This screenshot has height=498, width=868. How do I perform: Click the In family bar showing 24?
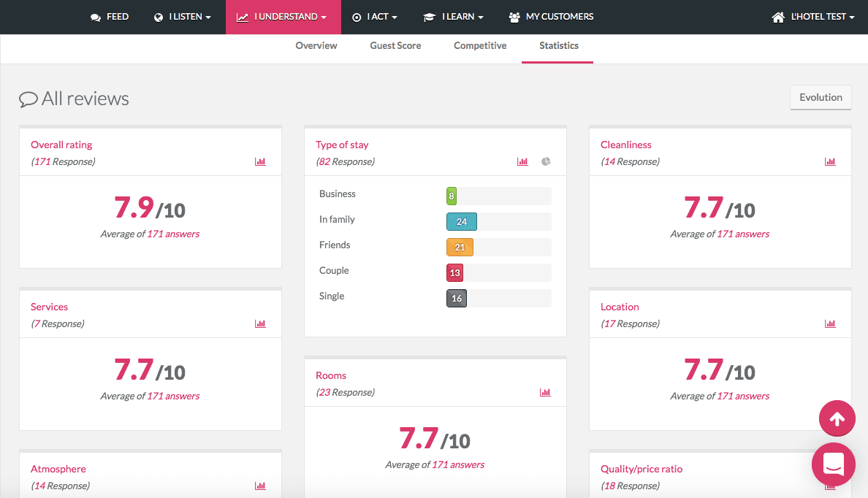(462, 222)
